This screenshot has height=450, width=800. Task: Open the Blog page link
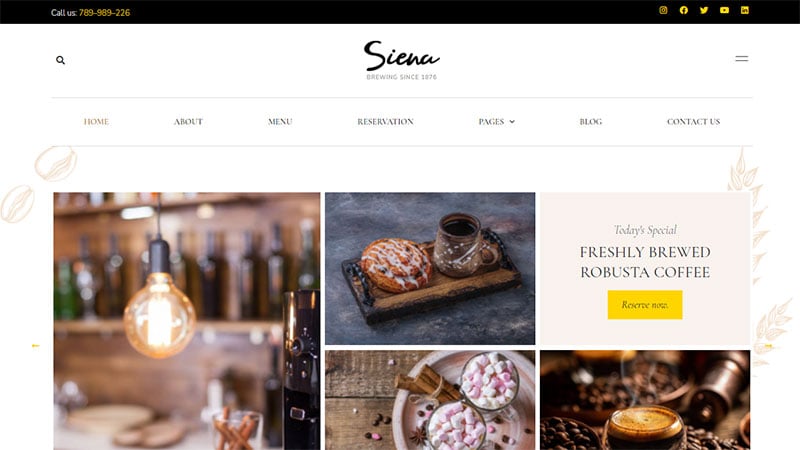coord(590,121)
